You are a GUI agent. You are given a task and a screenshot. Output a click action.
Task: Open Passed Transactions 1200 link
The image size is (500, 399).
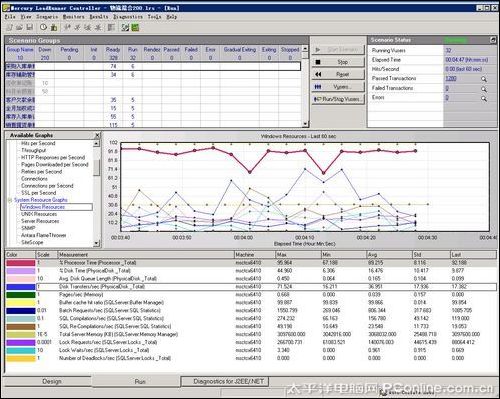451,78
